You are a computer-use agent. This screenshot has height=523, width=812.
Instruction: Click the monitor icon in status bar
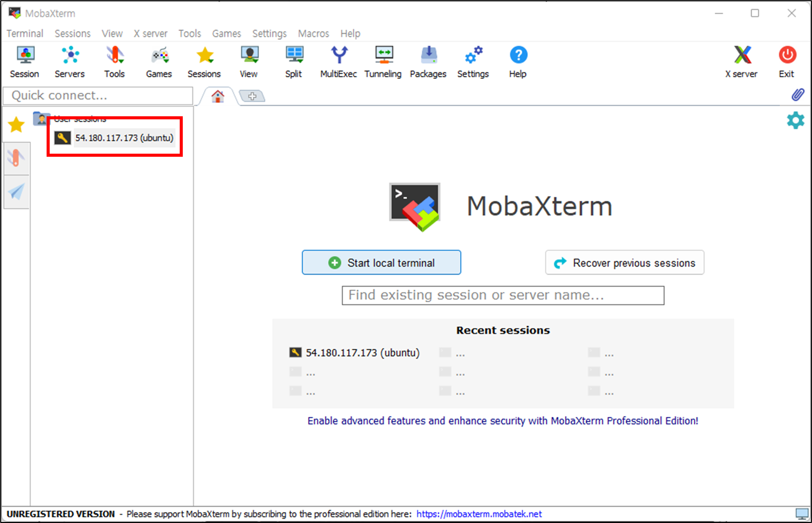[x=802, y=514]
